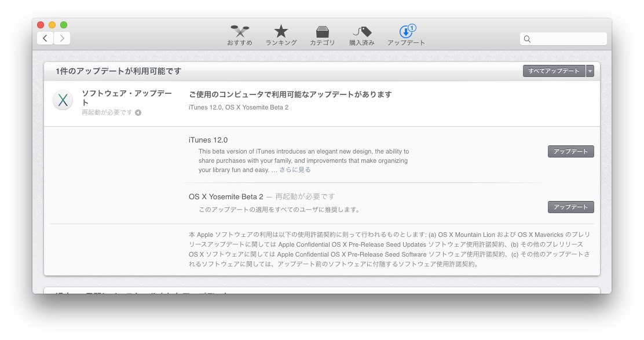Click the ご使用のコンピュータで利用可能なアップデートがあります text
644x340 pixels.
coord(290,94)
